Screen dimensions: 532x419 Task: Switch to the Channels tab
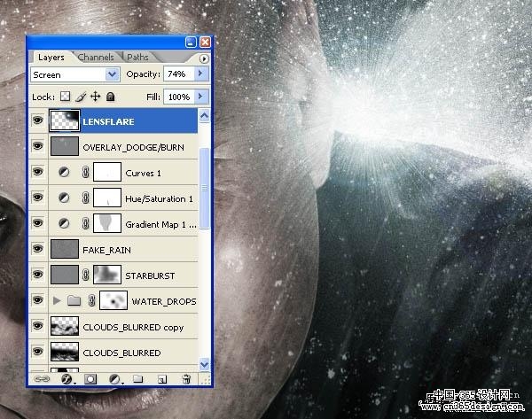(96, 58)
